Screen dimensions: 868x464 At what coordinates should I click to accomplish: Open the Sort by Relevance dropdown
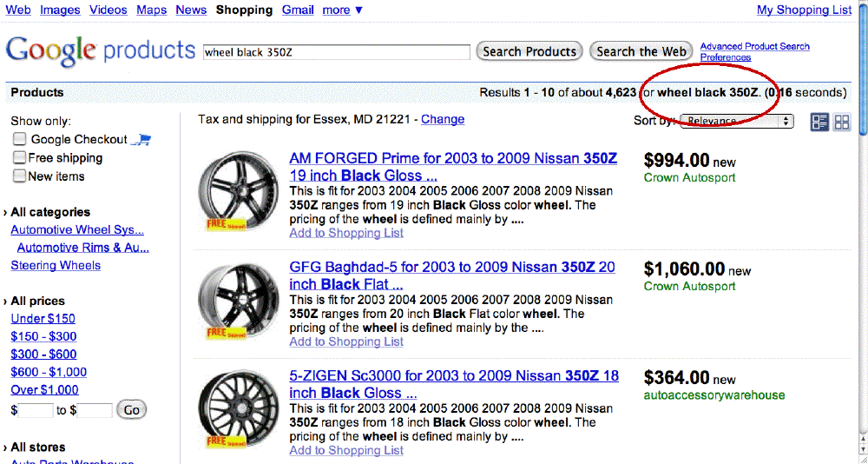(737, 121)
